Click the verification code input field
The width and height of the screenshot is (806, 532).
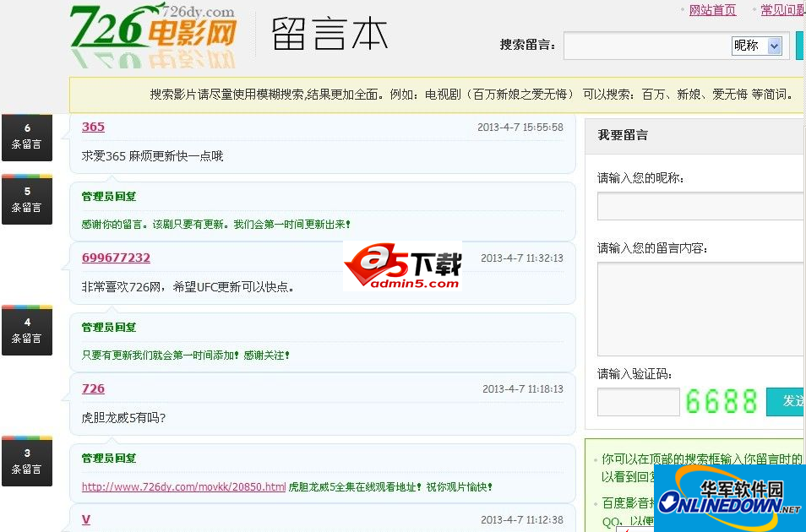pos(638,401)
